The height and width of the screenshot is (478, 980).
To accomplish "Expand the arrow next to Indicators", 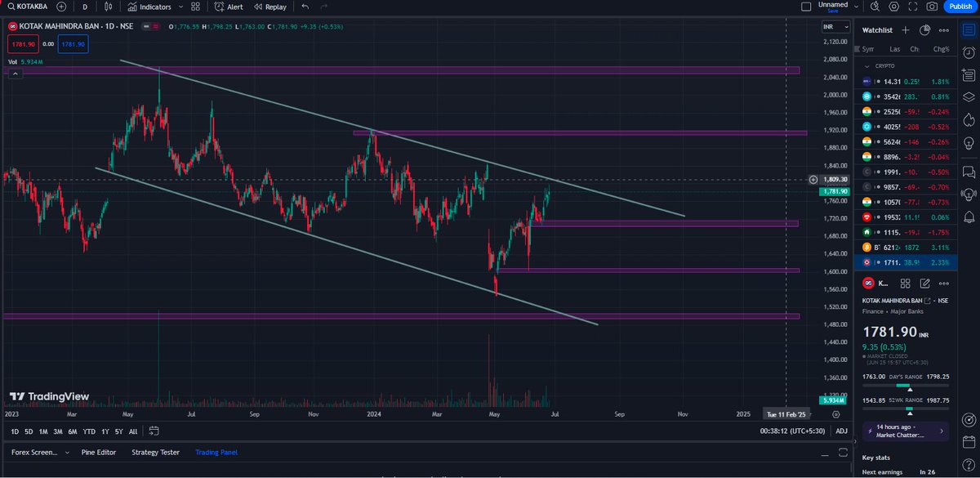I will coord(180,7).
